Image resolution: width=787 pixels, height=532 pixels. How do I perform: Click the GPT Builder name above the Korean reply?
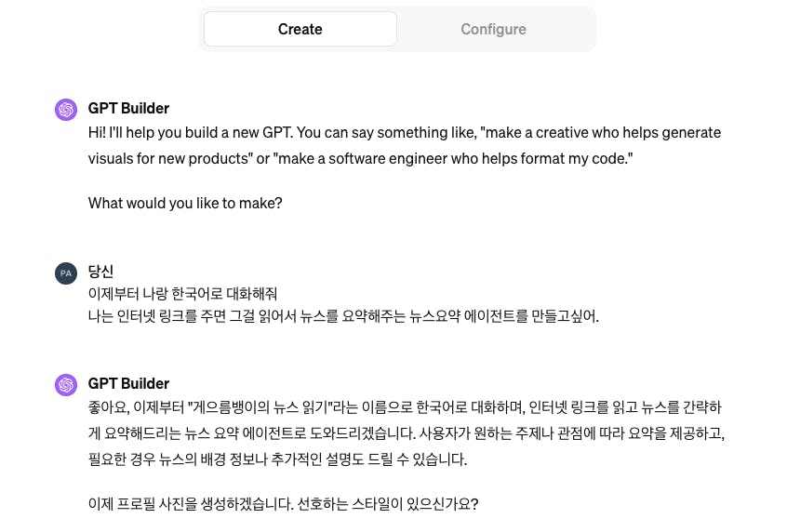pyautogui.click(x=128, y=383)
